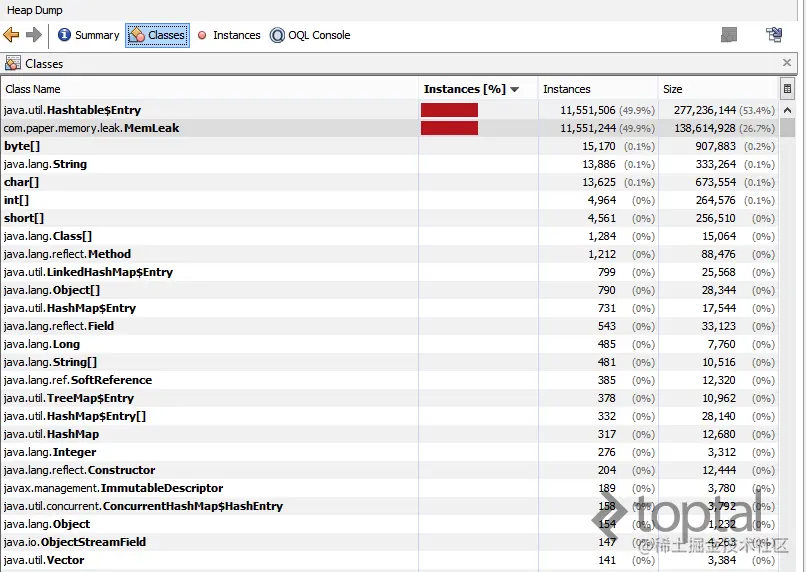Screen dimensions: 806x572
Task: Click the gray heap snapshot toolbar icon
Action: coord(728,35)
